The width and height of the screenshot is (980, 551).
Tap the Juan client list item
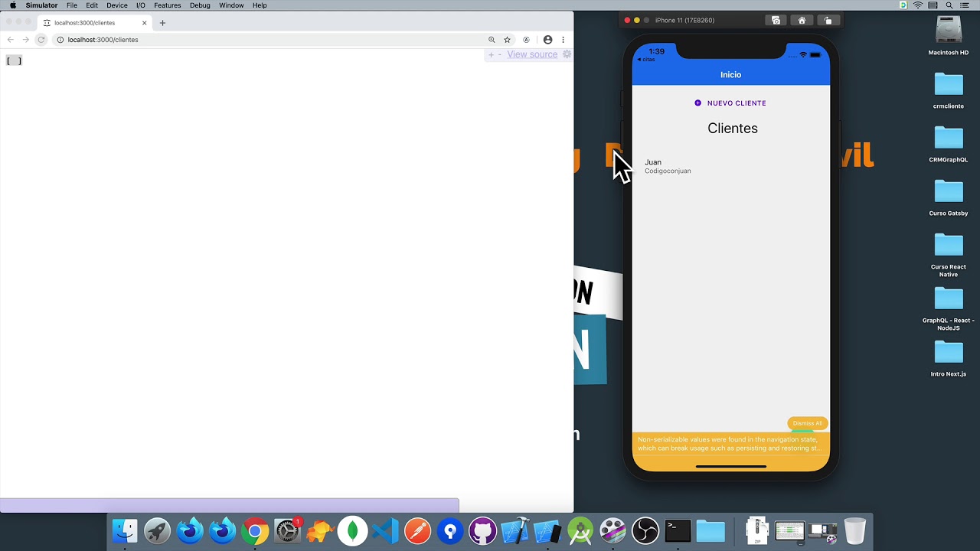pyautogui.click(x=731, y=166)
